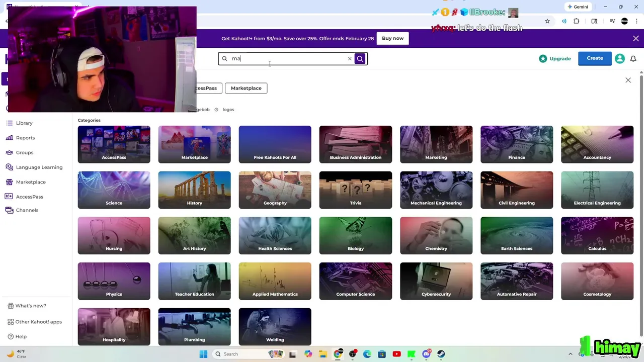Open the Calculus category tile
Image resolution: width=644 pixels, height=362 pixels.
tap(597, 235)
